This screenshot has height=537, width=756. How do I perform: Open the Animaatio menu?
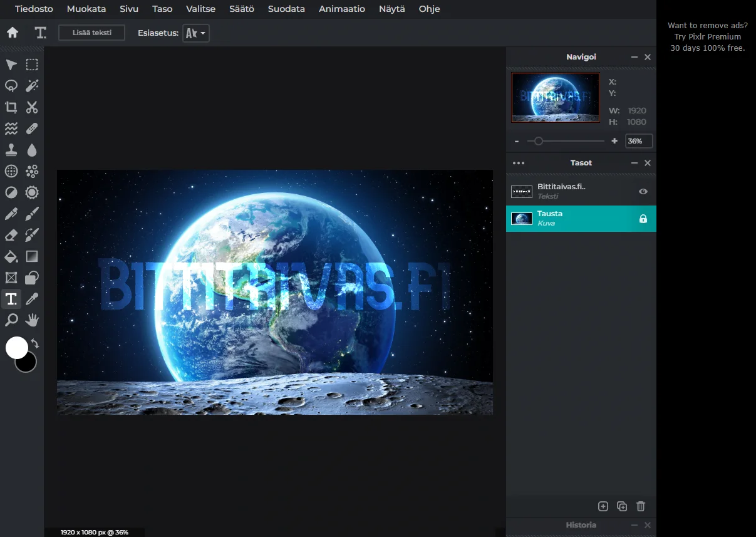[x=342, y=9]
